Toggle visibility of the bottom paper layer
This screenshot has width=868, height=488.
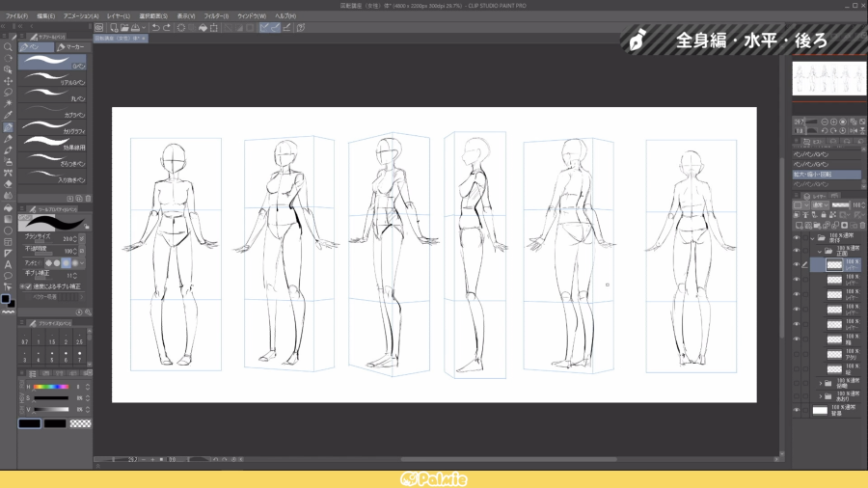coord(797,410)
